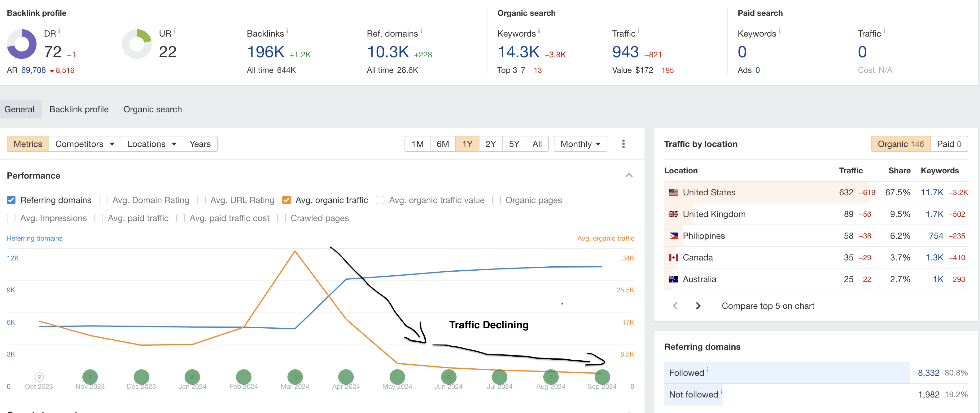
Task: Click the Jun 2024 green marker
Action: [x=448, y=377]
